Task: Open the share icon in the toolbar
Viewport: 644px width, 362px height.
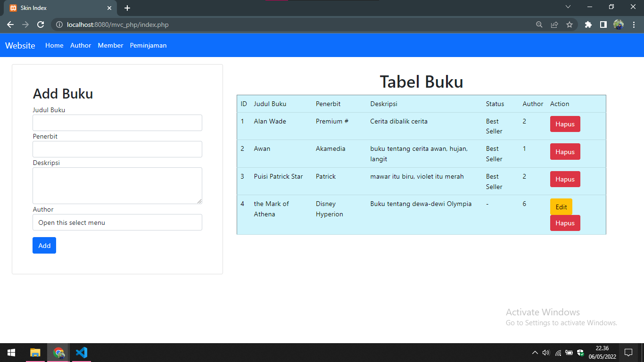Action: 554,25
